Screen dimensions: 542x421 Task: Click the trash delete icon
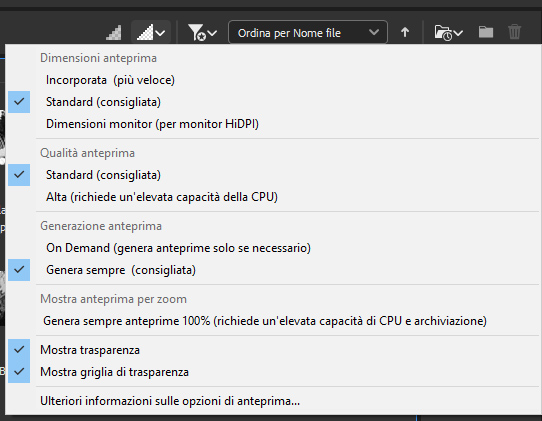514,32
